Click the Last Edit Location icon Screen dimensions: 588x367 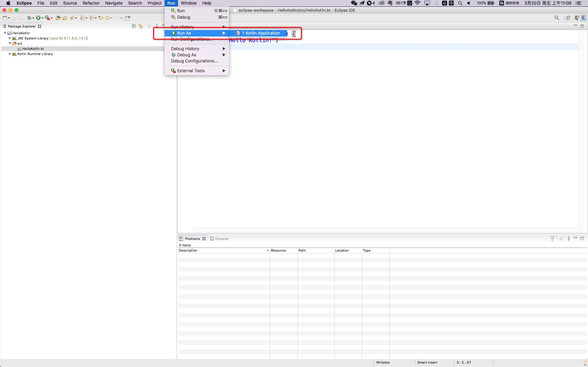(101, 18)
